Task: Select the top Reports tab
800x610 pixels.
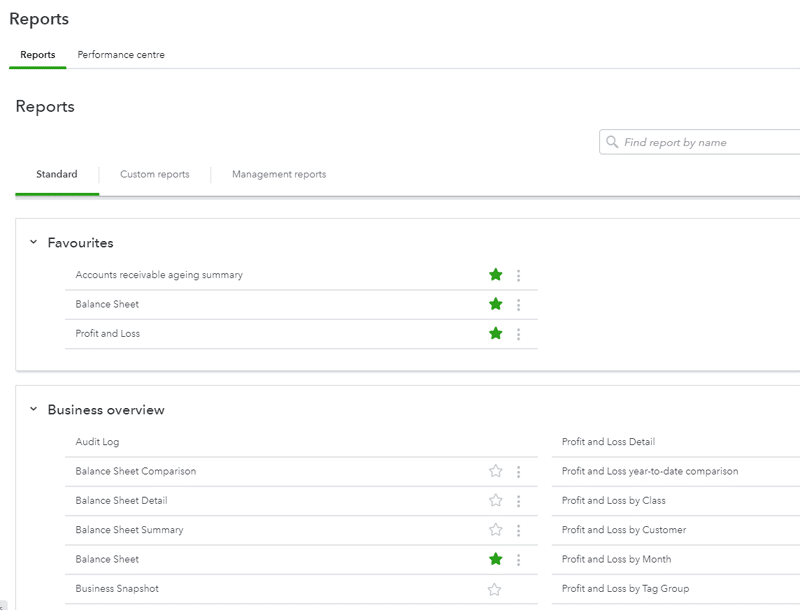Action: click(38, 55)
